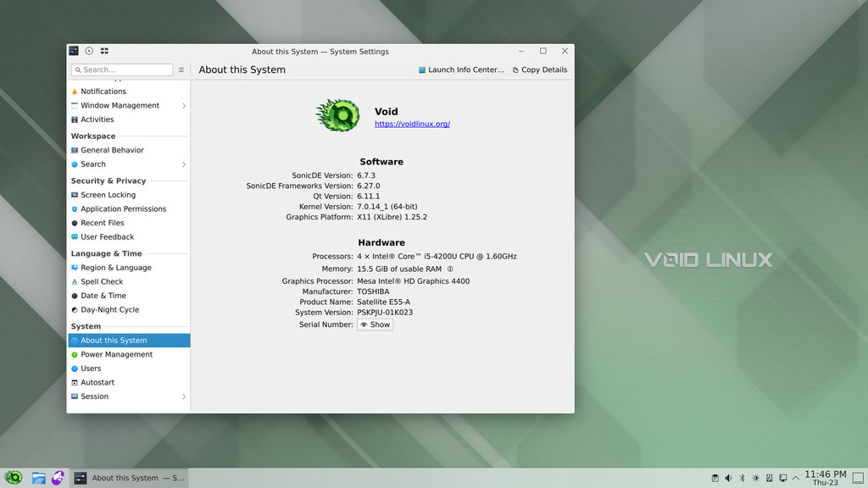The height and width of the screenshot is (488, 868).
Task: Click Copy Details button
Action: pos(540,69)
